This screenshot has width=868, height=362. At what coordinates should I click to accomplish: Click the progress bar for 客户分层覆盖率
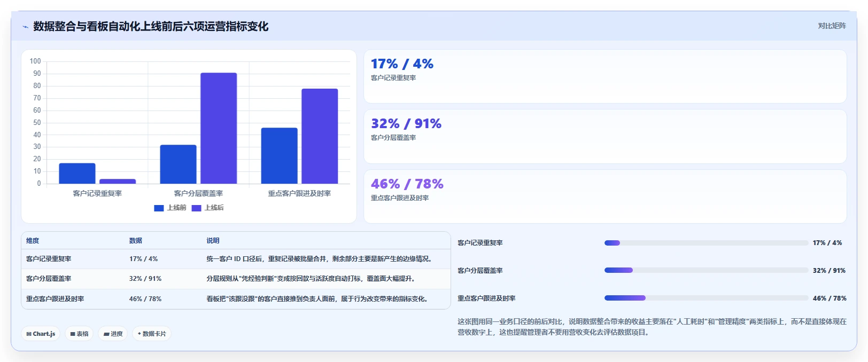pyautogui.click(x=706, y=270)
